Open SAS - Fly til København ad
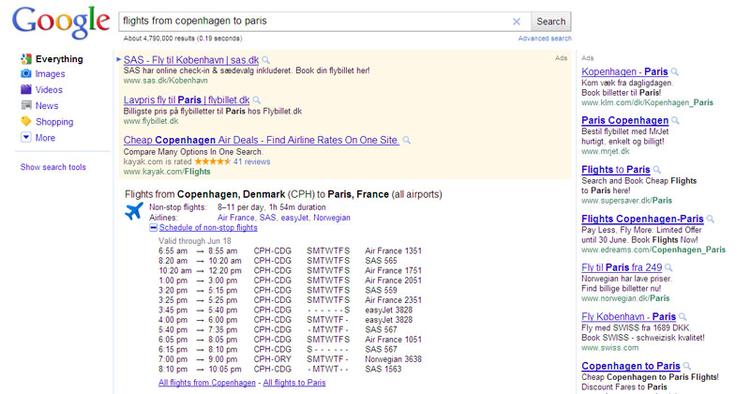 click(x=191, y=60)
